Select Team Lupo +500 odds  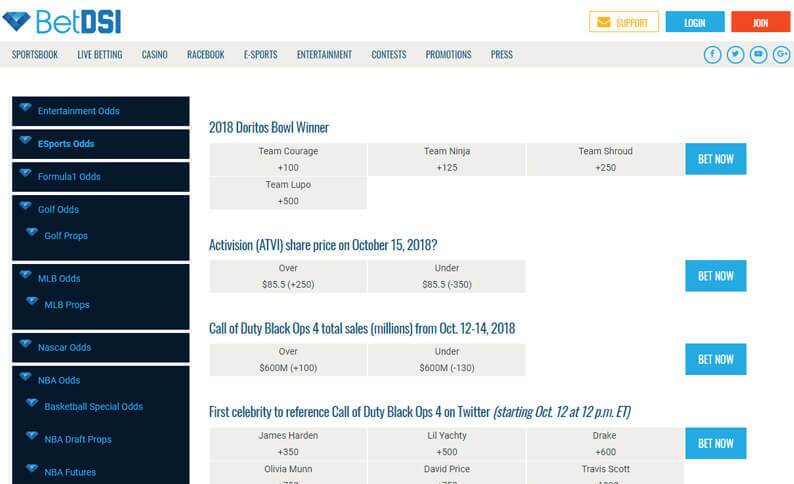pos(288,193)
